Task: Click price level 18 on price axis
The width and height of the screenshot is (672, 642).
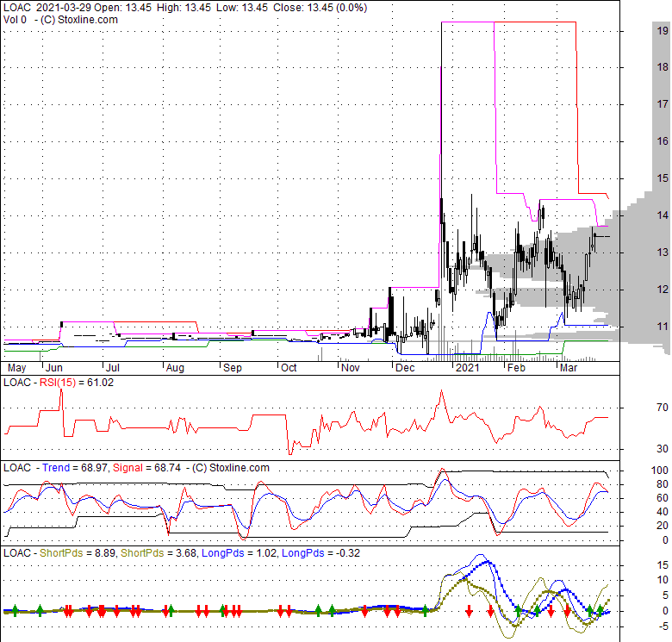Action: coord(663,67)
